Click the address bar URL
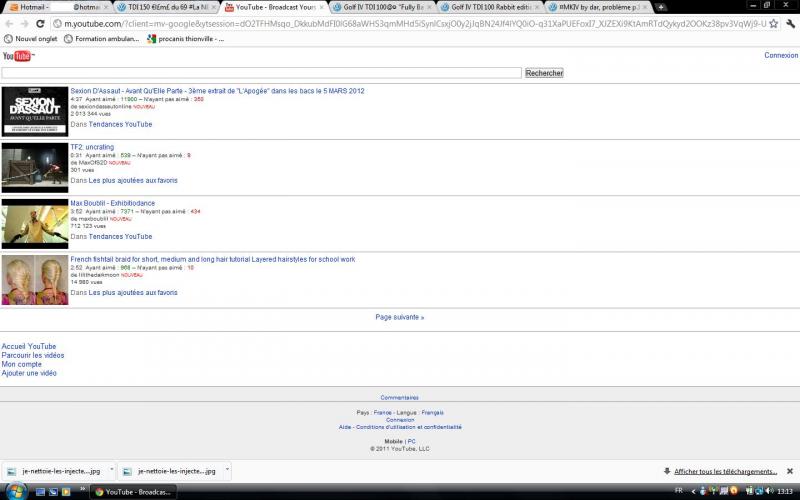Screen dimensions: 800x500 [x=415, y=23]
